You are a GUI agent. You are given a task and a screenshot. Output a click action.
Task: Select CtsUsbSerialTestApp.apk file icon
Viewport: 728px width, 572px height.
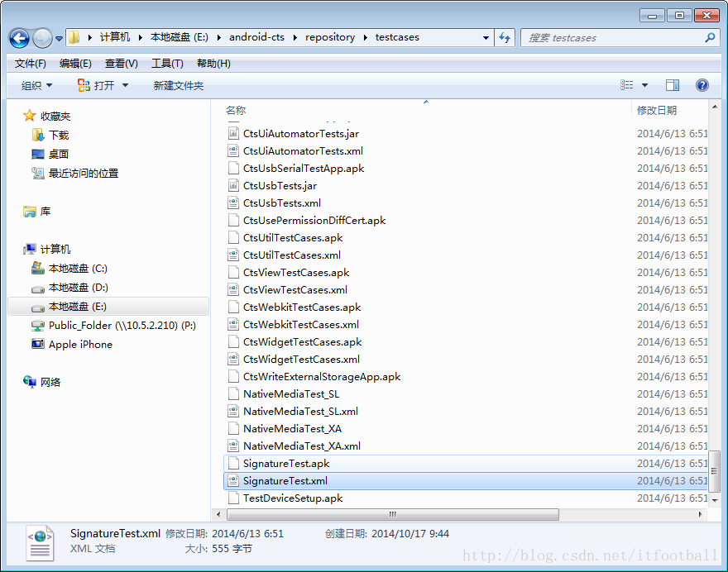tap(233, 168)
